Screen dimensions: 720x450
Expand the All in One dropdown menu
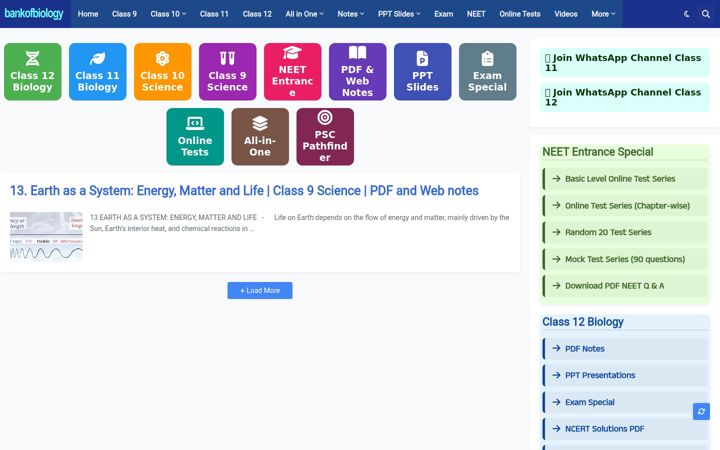click(x=304, y=14)
